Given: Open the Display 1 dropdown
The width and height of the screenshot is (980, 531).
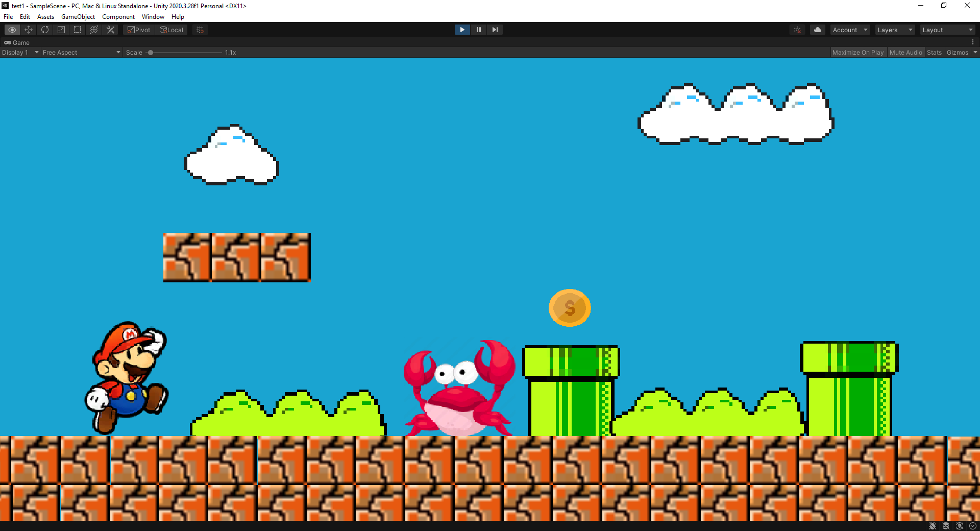Looking at the screenshot, I should click(20, 52).
